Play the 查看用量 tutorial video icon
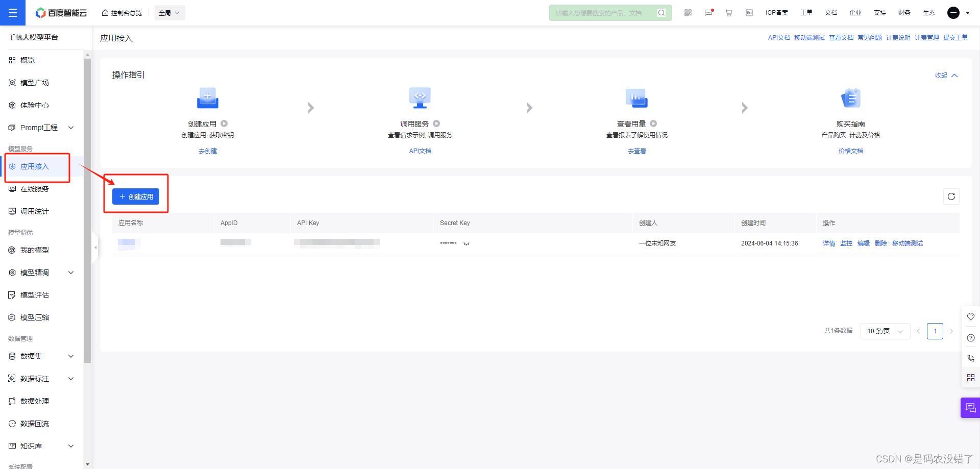 pos(653,124)
